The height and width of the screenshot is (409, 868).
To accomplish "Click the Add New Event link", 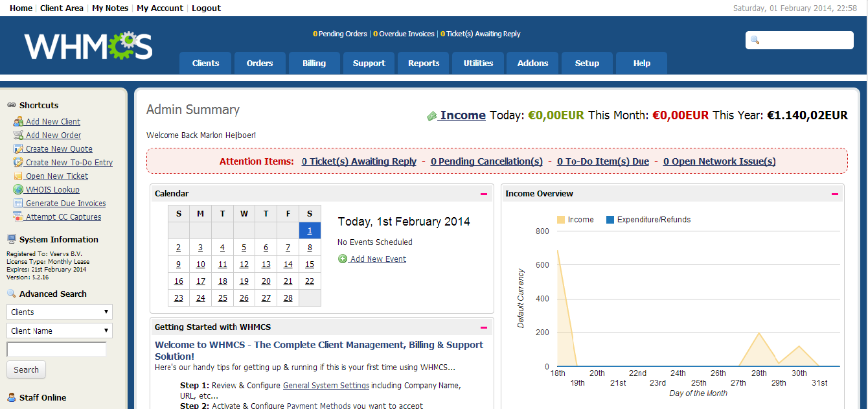I will [378, 259].
